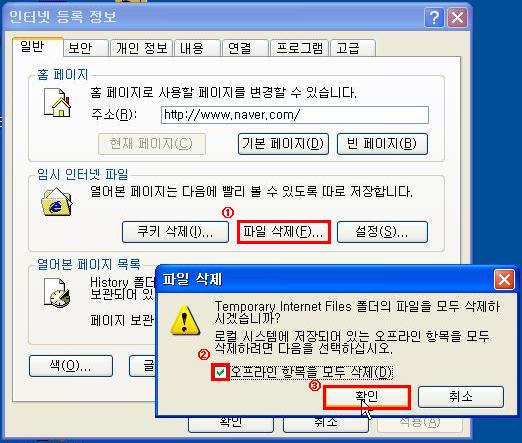Close the 파일 삭제 dialog with X
Image resolution: width=522 pixels, height=443 pixels.
click(504, 279)
